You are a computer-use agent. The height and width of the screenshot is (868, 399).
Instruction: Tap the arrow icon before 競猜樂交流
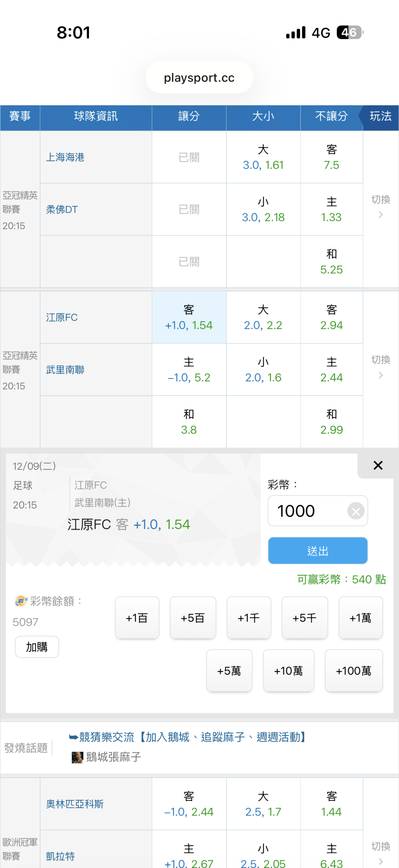[x=74, y=737]
